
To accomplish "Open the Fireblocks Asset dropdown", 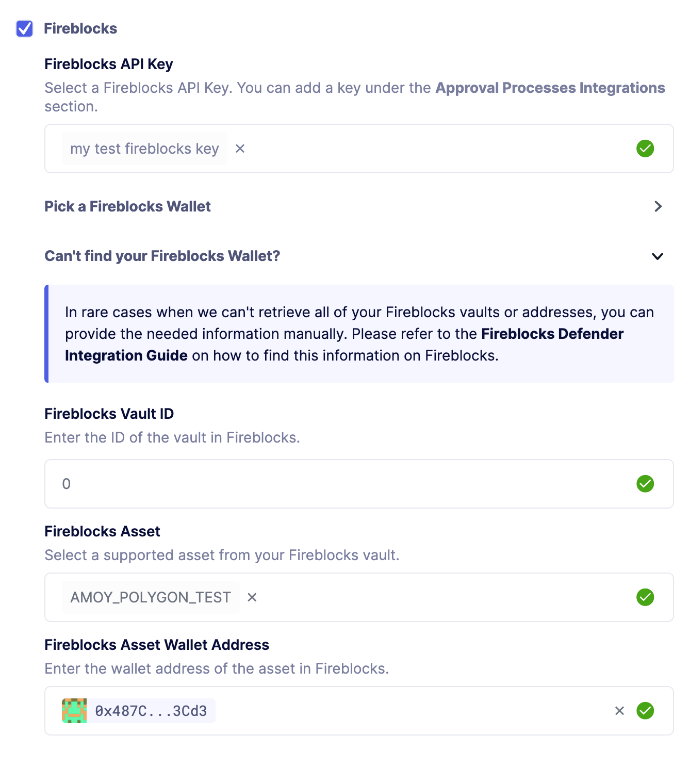I will (x=413, y=597).
